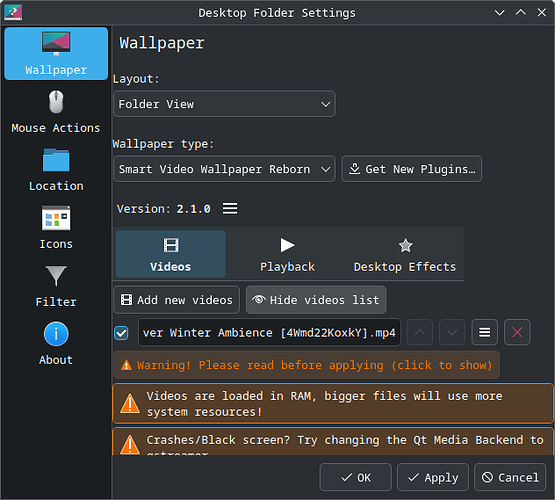Open the Filter funnel section
555x500 pixels.
pos(56,286)
